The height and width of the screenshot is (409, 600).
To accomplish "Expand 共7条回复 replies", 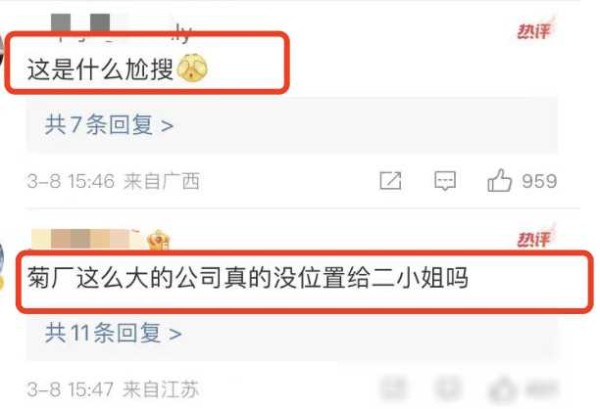I will 109,125.
